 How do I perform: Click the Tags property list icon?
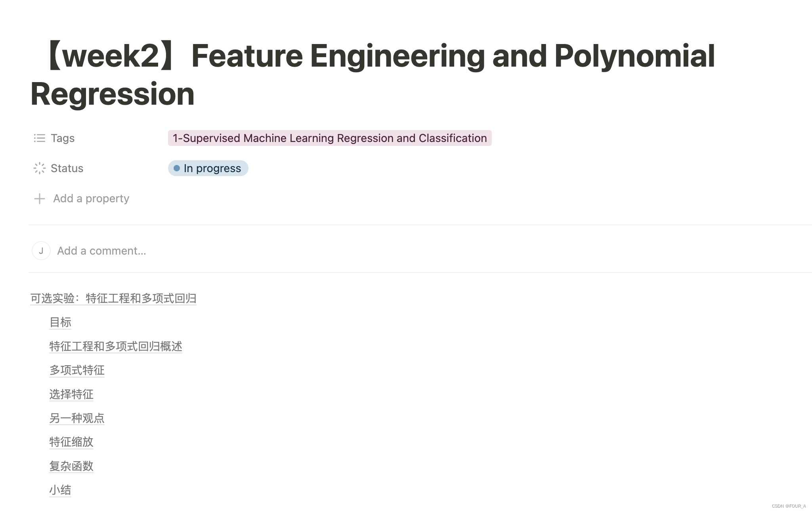point(39,138)
